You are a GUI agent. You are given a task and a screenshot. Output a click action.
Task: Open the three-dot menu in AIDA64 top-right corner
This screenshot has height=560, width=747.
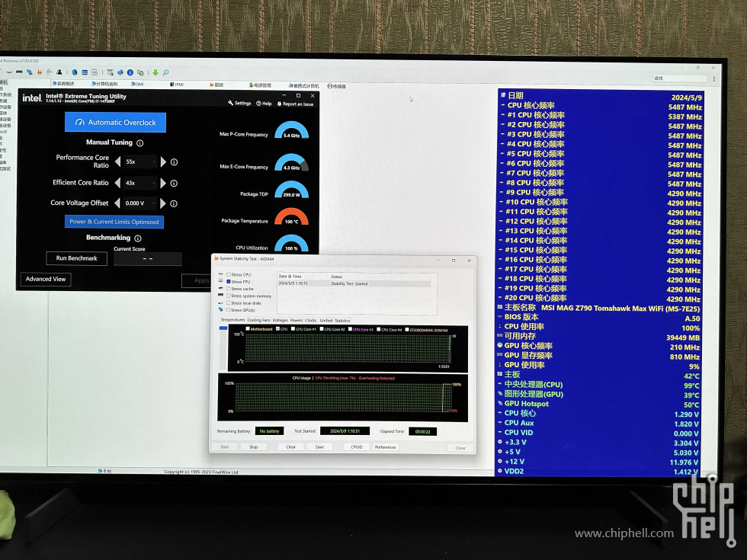(x=713, y=79)
